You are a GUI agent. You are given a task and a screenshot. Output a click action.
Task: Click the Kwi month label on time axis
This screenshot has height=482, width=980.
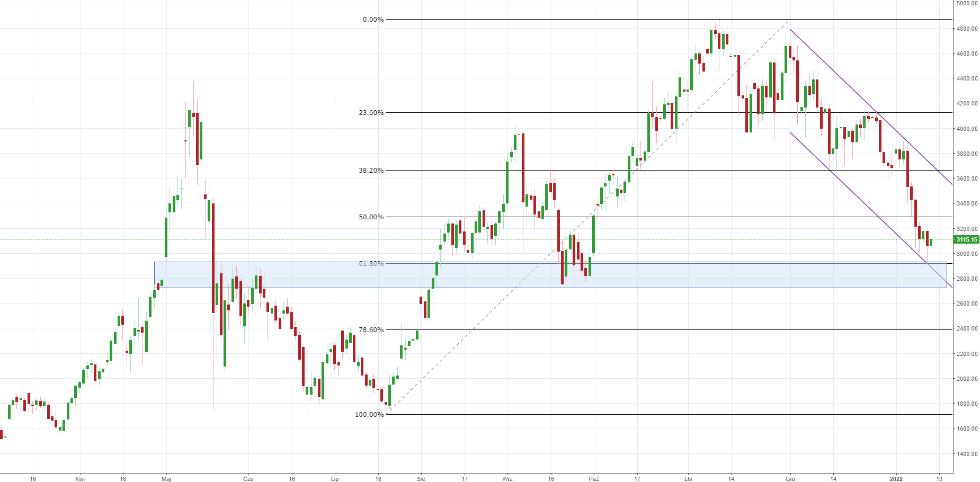80,479
